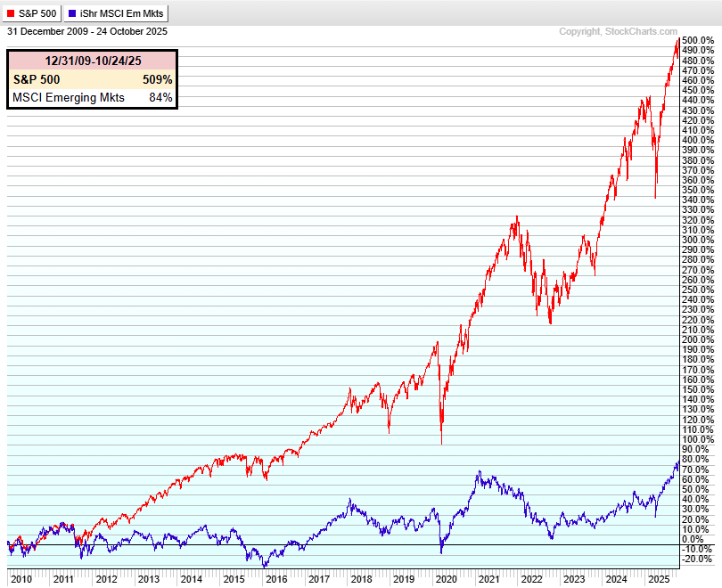Image resolution: width=722 pixels, height=588 pixels.
Task: Click the 500.0% y-axis label
Action: tap(698, 40)
